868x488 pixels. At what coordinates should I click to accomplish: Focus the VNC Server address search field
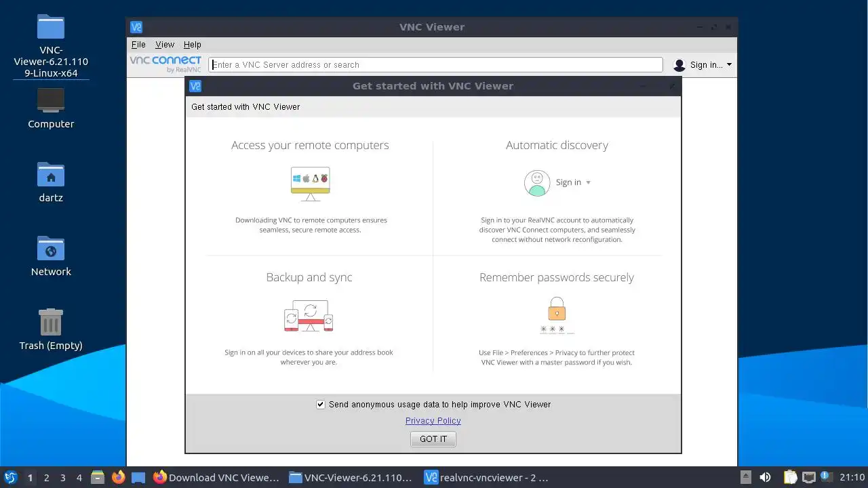(435, 64)
